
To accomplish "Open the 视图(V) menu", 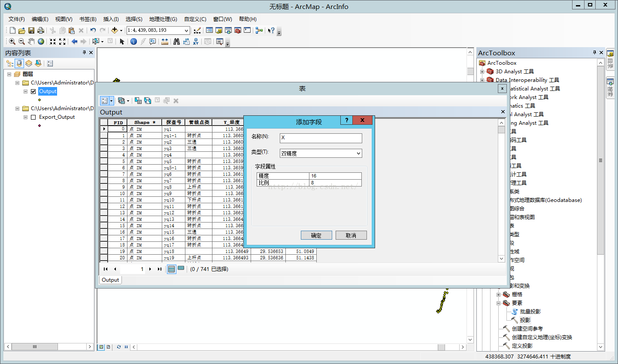I will tap(64, 19).
